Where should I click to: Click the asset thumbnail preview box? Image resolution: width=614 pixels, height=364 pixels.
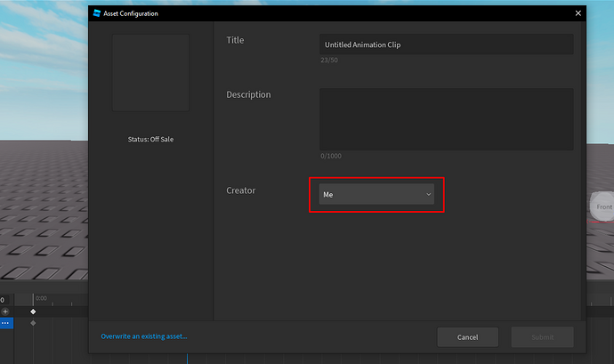pyautogui.click(x=149, y=72)
